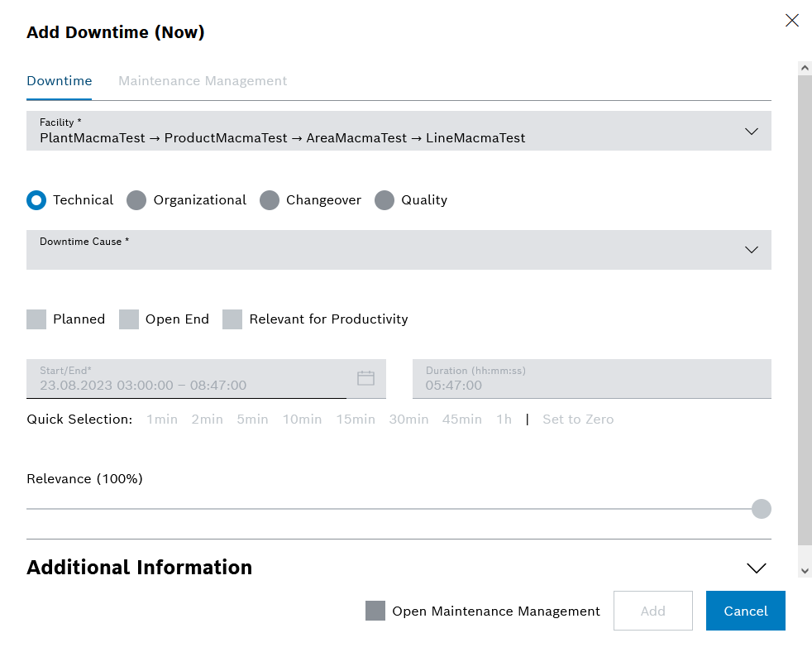812x657 pixels.
Task: Click the close X of the dialog
Action: tap(791, 20)
